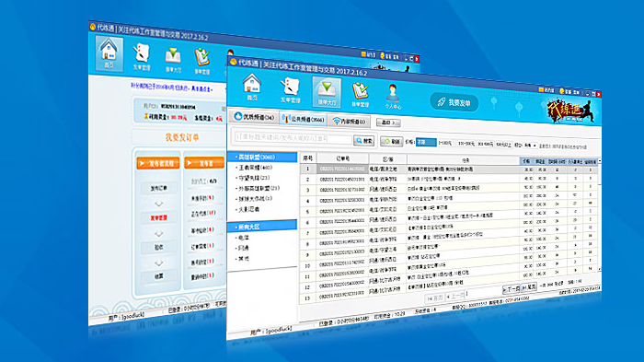Open 接单管理 clipboard icon in front window

(360, 95)
